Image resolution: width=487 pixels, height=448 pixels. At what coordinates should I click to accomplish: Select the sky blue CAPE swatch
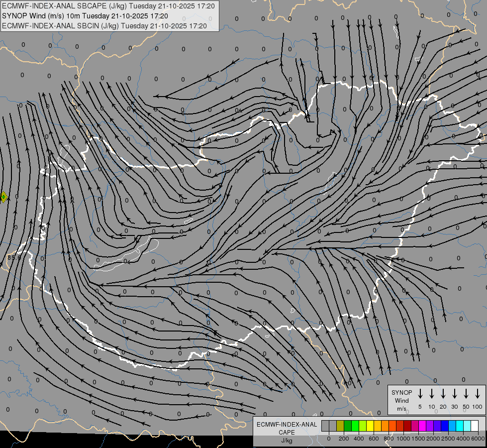(453, 426)
